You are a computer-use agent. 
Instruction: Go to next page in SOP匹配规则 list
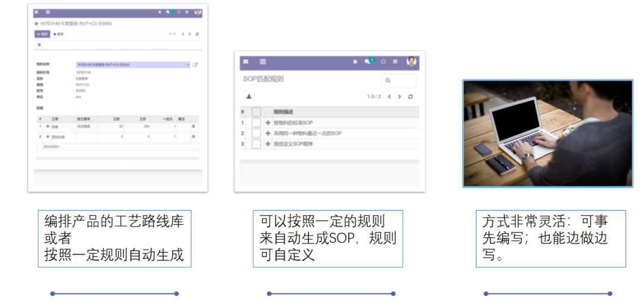tap(400, 97)
